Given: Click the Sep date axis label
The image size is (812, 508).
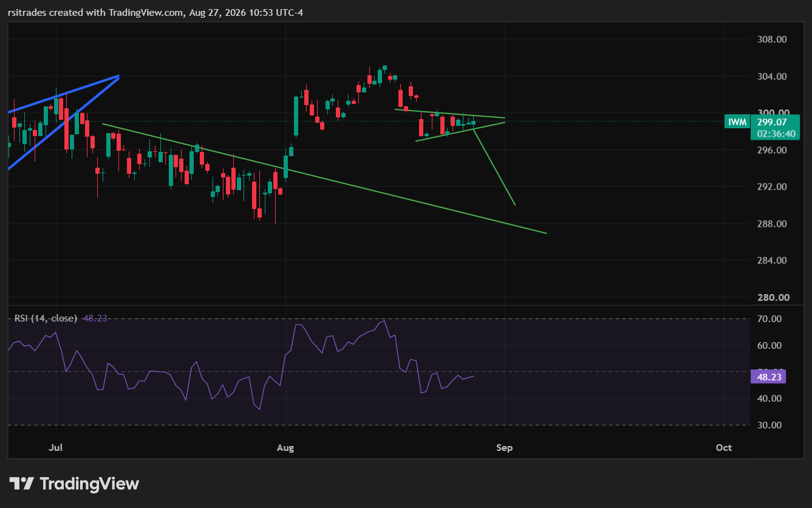Looking at the screenshot, I should (505, 448).
